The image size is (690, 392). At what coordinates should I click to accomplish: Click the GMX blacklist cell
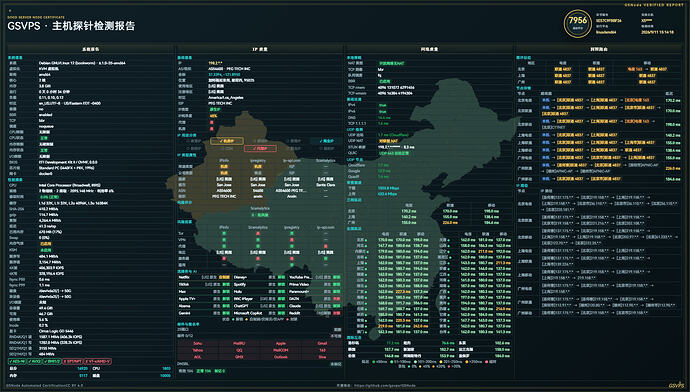(239, 357)
